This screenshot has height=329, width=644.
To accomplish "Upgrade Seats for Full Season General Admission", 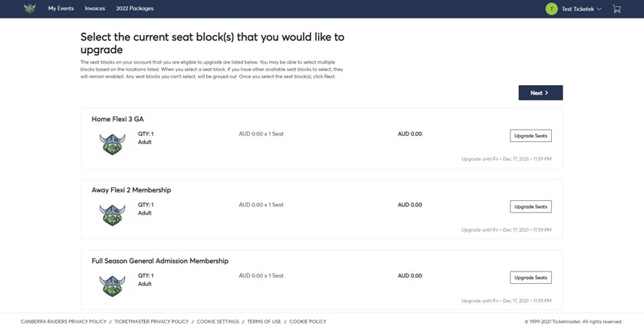I will coord(531,278).
